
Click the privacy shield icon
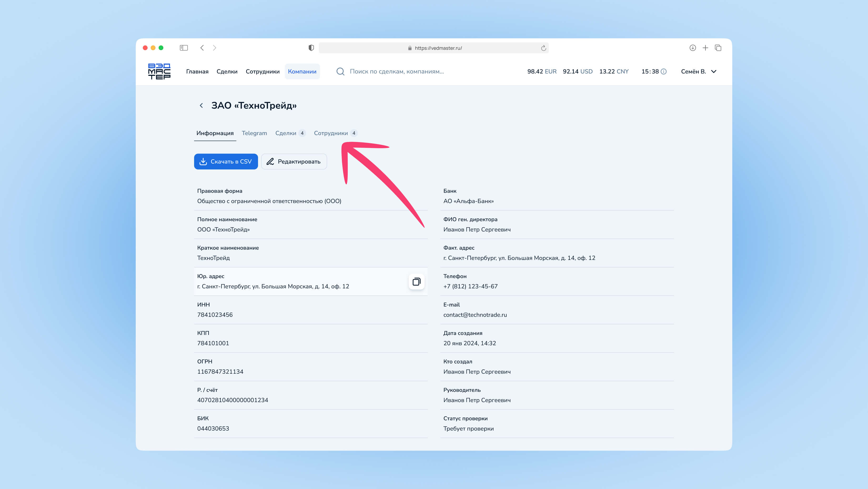[x=311, y=48]
